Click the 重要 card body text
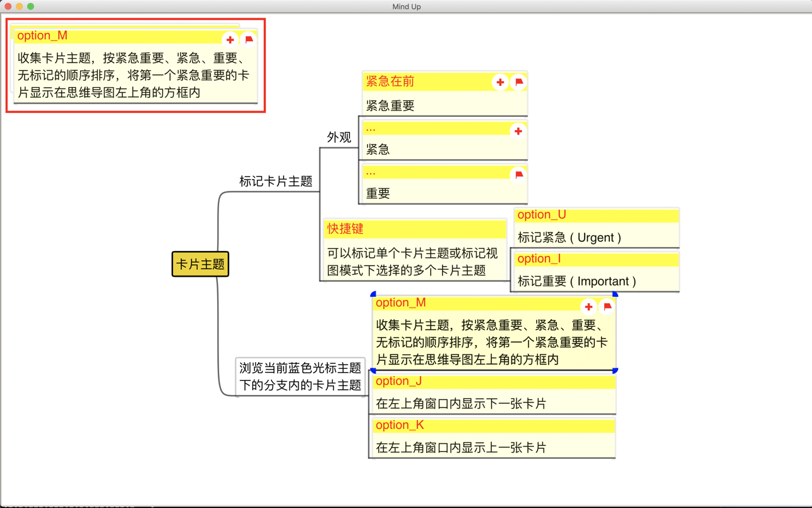This screenshot has width=812, height=508. point(378,193)
